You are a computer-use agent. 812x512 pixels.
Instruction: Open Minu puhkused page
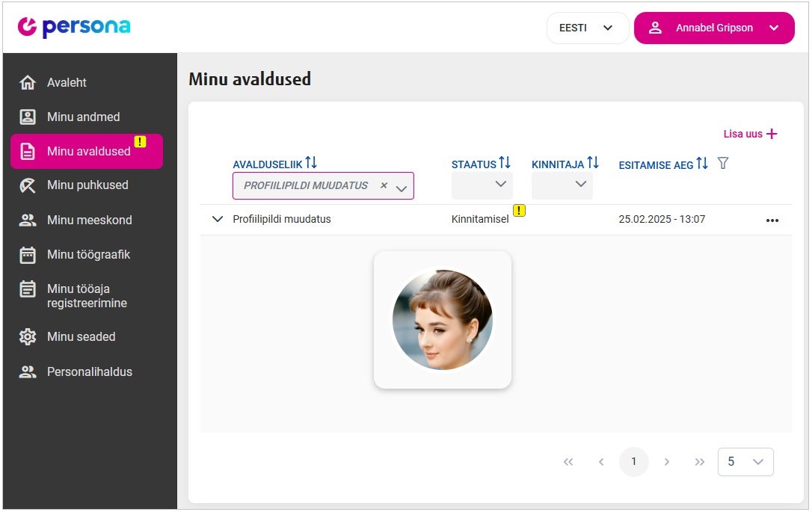(87, 185)
